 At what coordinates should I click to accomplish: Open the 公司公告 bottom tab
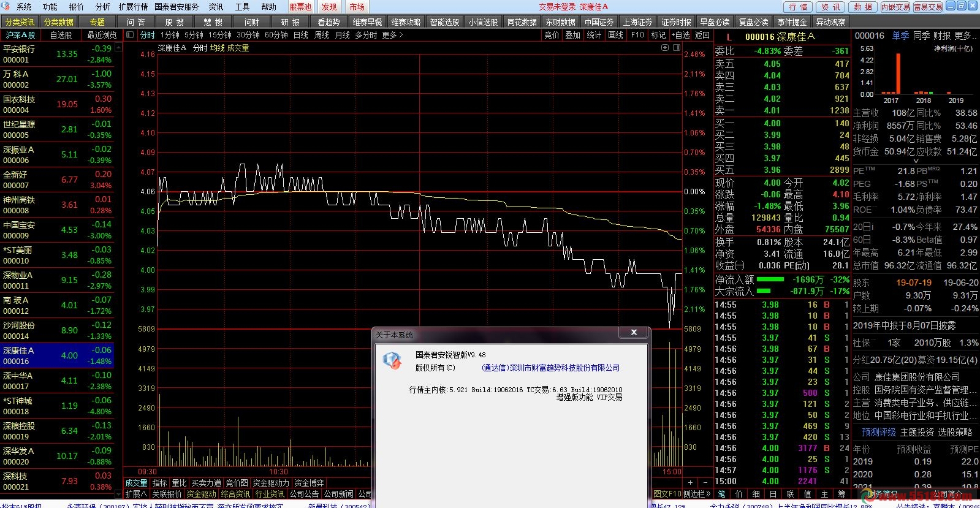coord(305,494)
